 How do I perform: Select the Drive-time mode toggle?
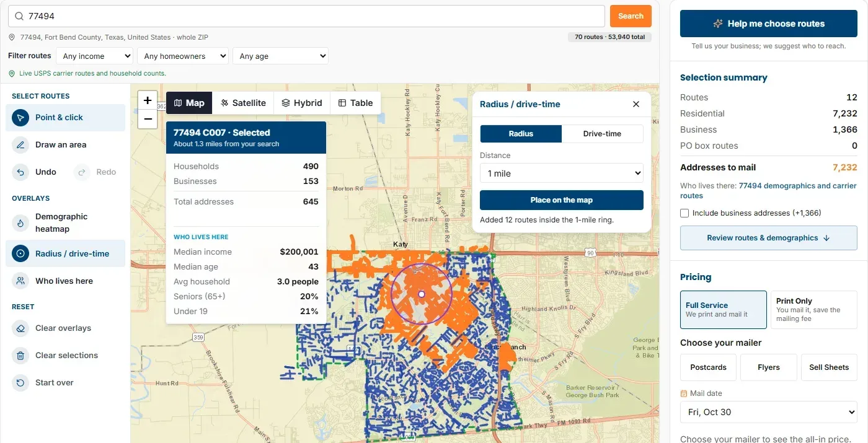pos(602,134)
